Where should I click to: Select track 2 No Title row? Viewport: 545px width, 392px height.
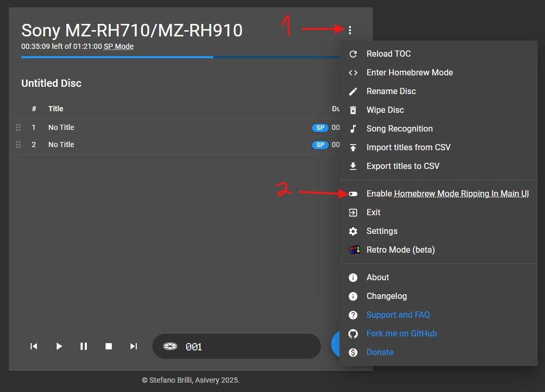[176, 145]
